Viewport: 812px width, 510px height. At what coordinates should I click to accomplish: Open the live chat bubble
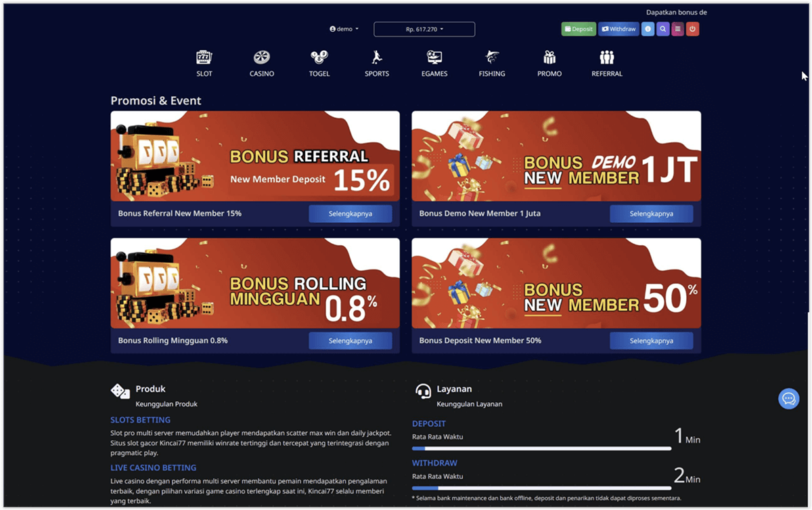(x=788, y=398)
